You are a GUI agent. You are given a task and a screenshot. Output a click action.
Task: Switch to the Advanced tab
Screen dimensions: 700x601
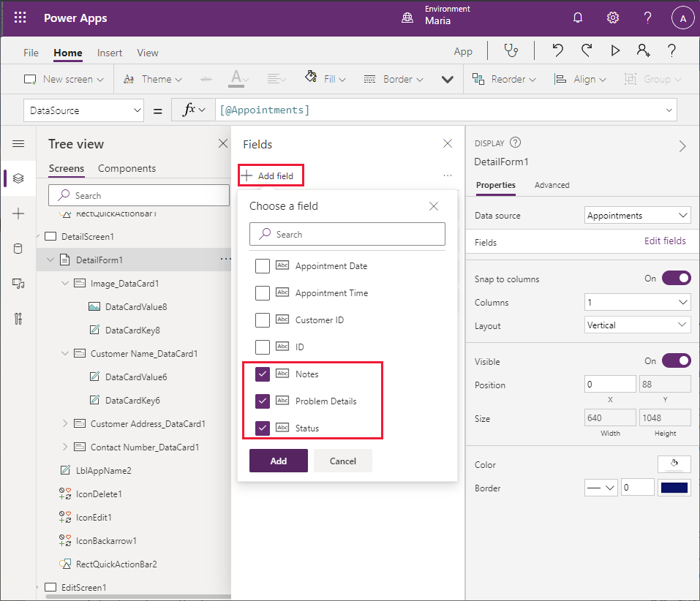click(552, 185)
